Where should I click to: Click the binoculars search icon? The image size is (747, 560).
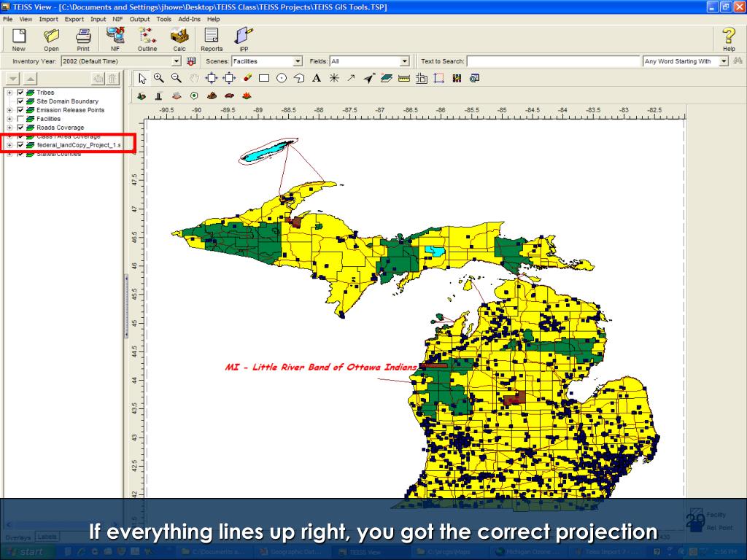(738, 61)
